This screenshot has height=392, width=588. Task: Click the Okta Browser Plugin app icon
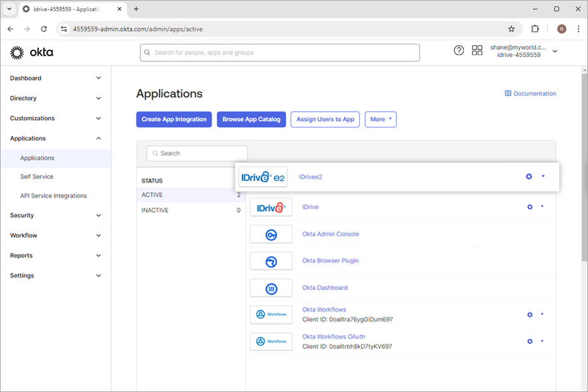[271, 261]
